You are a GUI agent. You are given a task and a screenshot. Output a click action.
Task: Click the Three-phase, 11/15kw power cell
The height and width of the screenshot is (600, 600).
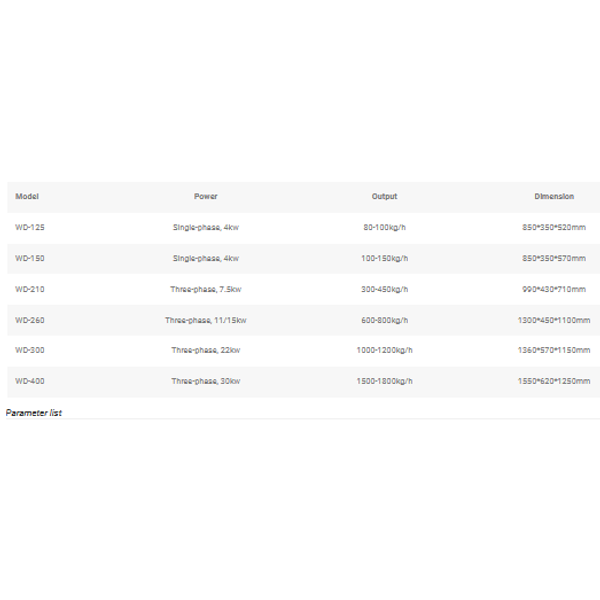(x=205, y=320)
